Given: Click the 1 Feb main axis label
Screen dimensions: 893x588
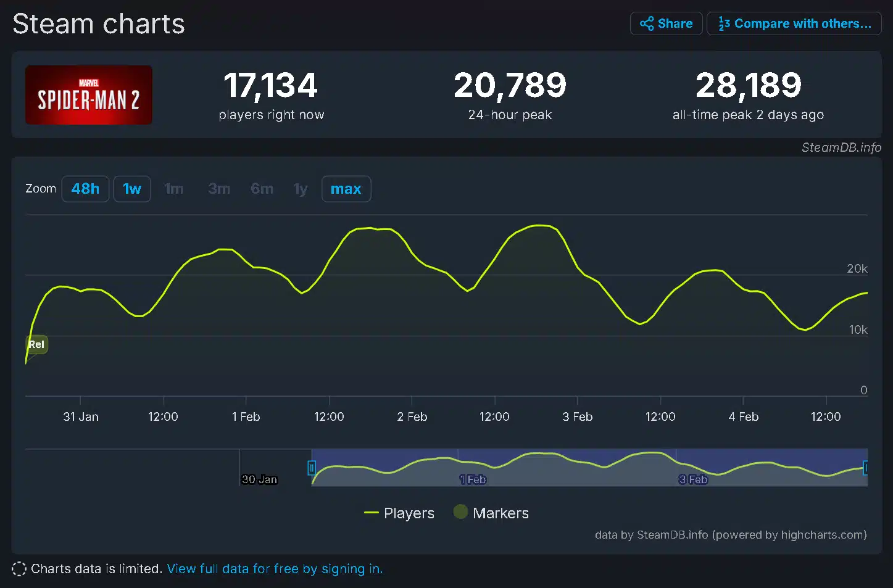Looking at the screenshot, I should point(246,416).
